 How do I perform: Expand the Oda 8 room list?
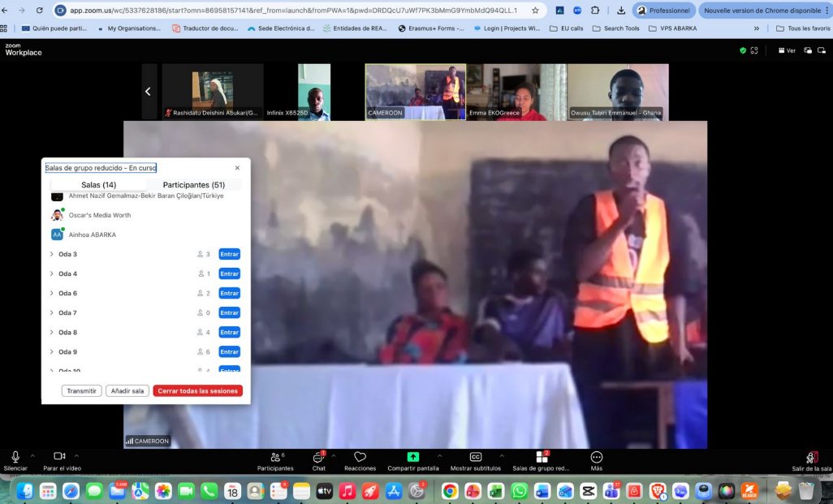52,332
